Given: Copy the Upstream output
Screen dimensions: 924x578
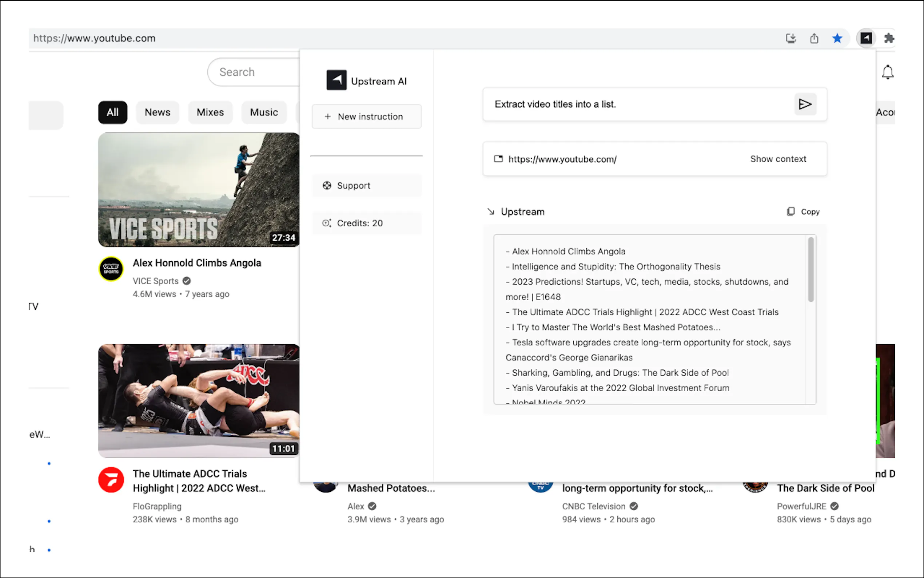Looking at the screenshot, I should click(x=803, y=211).
